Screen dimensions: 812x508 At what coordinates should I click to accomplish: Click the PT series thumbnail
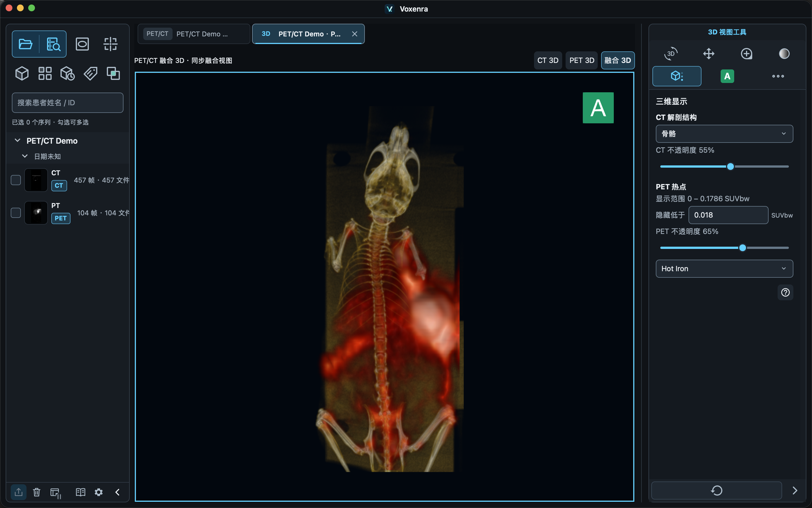[x=36, y=213]
